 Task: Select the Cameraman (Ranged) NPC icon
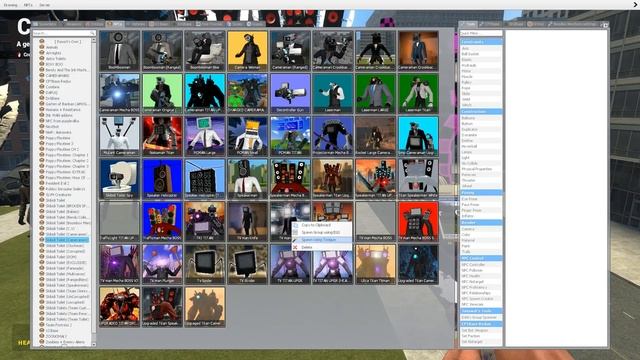coord(290,51)
